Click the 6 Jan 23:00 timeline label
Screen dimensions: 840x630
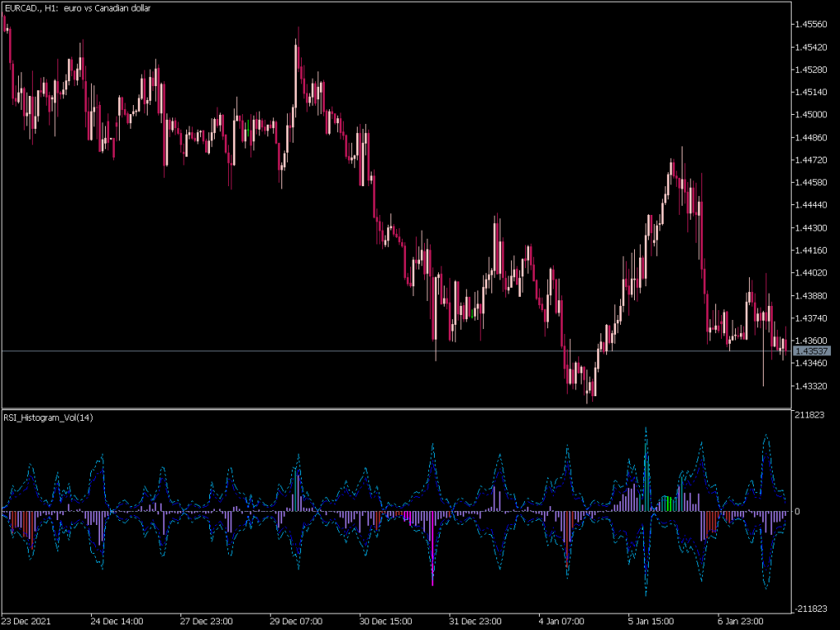point(741,621)
